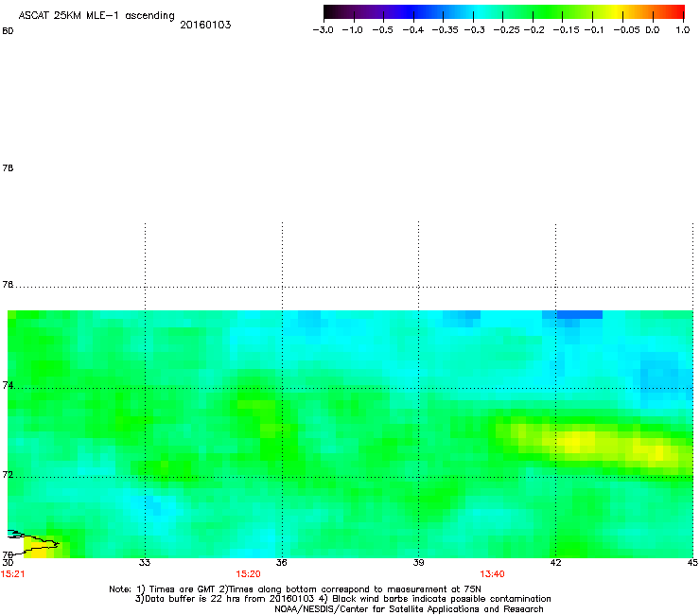Viewport: 700px width, 615px height.
Task: Click the color bar scale label -0.35
Action: click(x=446, y=30)
